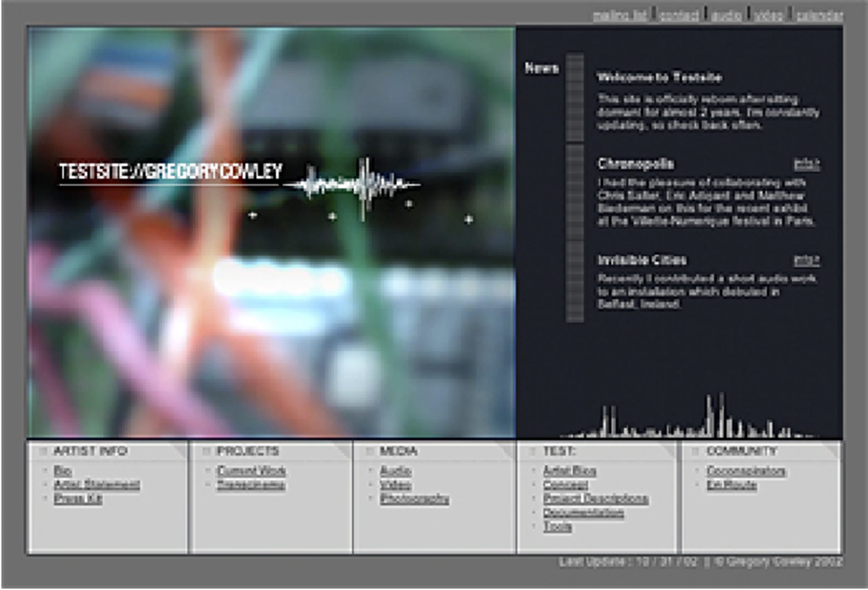Click the small square icon beside PROJECTS

tap(206, 452)
